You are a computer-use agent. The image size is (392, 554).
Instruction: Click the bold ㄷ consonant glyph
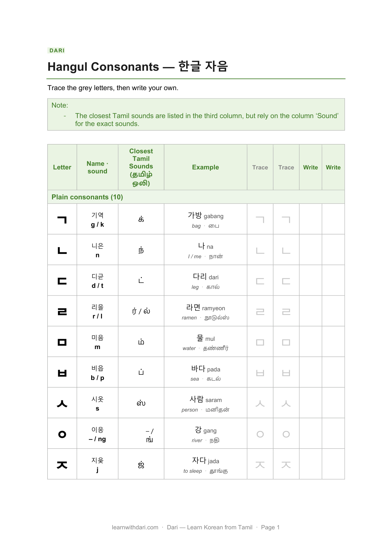click(62, 281)
